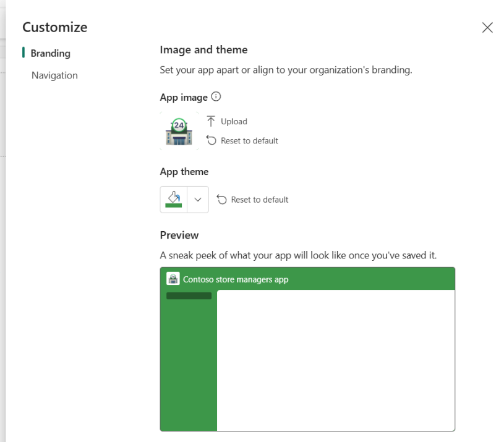
Task: Open the App image info tooltip
Action: [215, 96]
